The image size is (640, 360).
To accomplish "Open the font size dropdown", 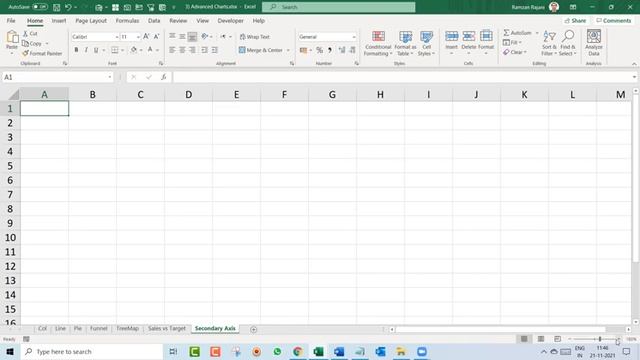I will point(138,37).
